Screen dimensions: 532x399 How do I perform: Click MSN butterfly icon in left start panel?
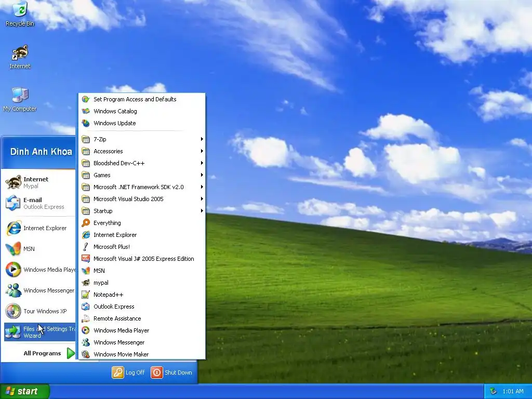13,249
